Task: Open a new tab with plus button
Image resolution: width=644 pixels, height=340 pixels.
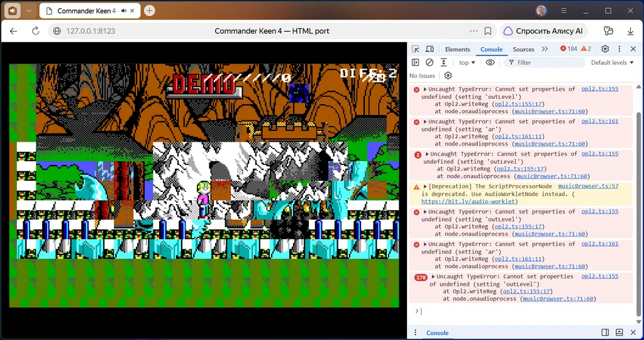Action: click(150, 11)
